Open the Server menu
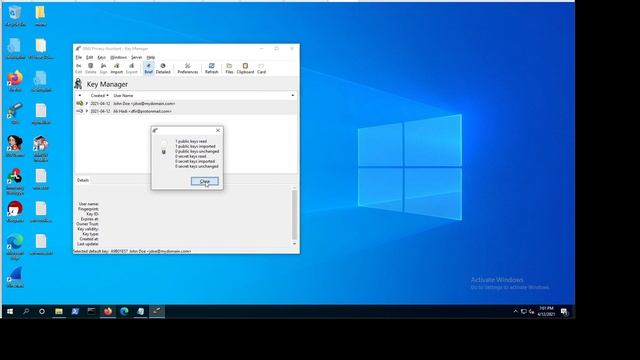The height and width of the screenshot is (360, 640). click(x=136, y=58)
